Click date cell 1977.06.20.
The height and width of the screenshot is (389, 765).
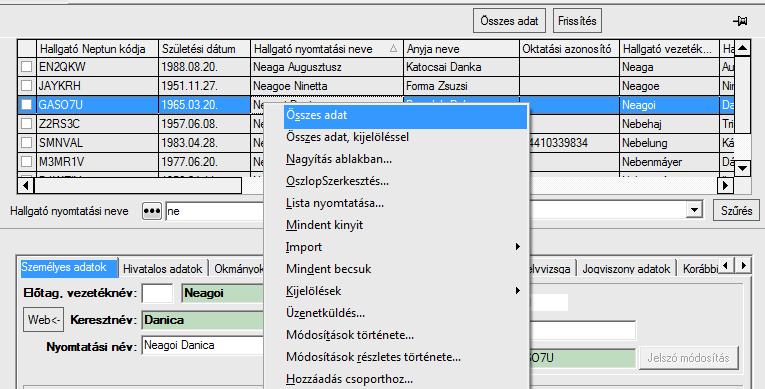tap(204, 162)
